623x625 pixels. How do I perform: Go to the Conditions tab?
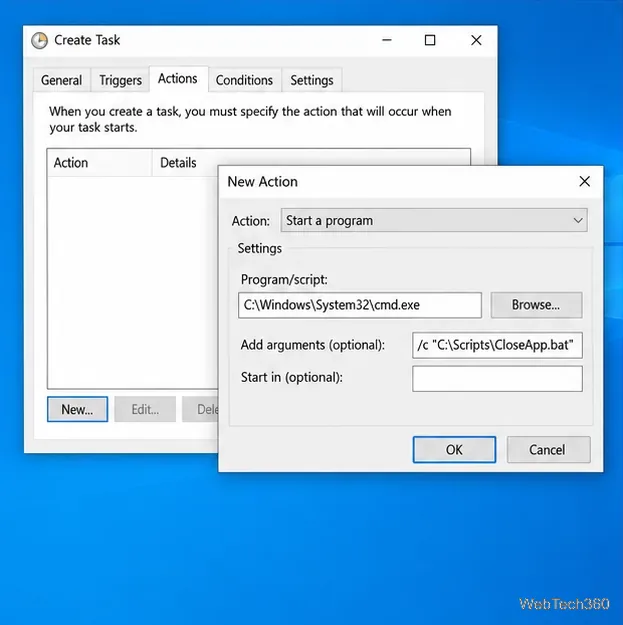click(x=244, y=80)
